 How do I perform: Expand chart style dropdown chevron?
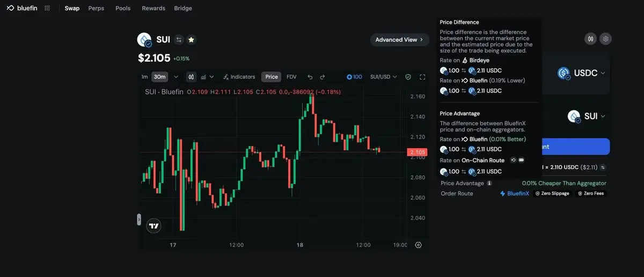pos(211,77)
